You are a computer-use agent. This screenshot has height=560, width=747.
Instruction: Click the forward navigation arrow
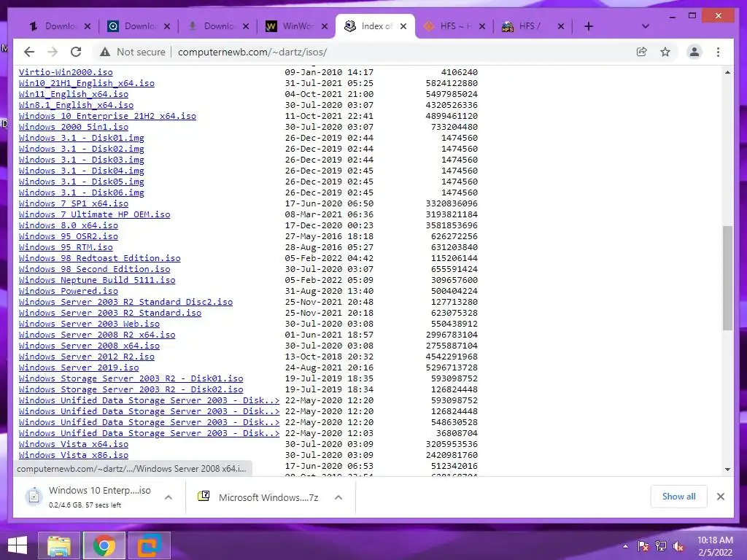53,52
